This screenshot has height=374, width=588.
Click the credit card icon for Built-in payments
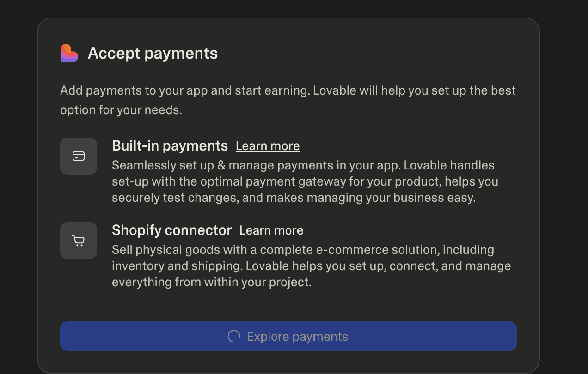pos(79,156)
